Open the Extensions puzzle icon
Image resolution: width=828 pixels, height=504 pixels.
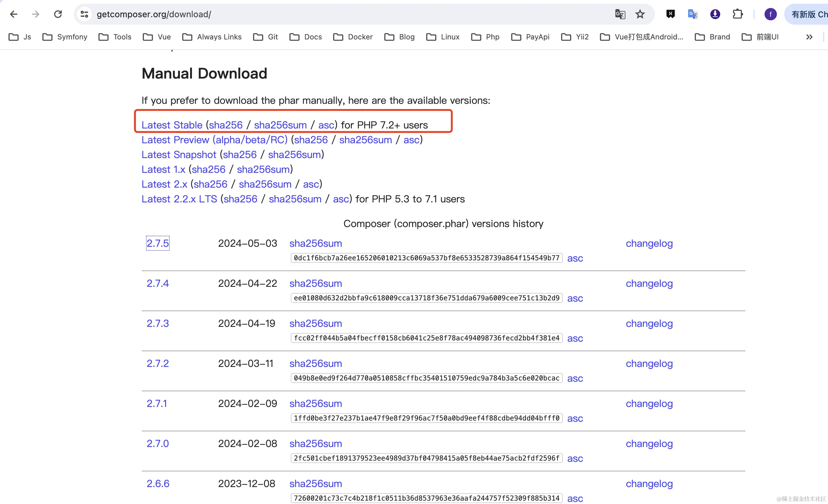737,14
